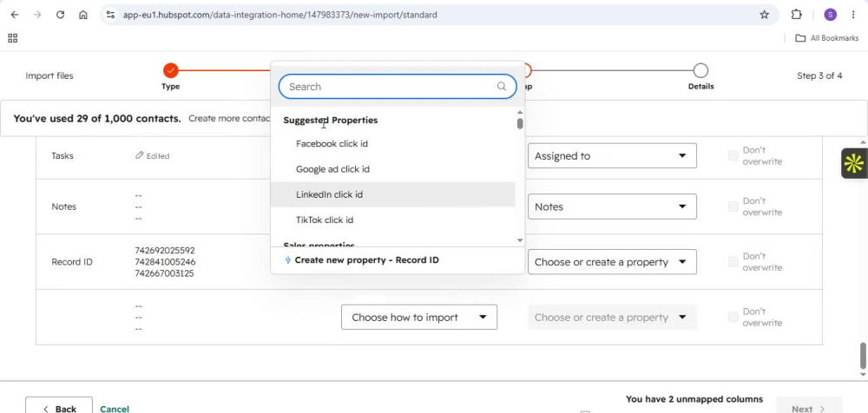The height and width of the screenshot is (413, 868).
Task: Open the yellow asterisk side widget
Action: click(853, 163)
